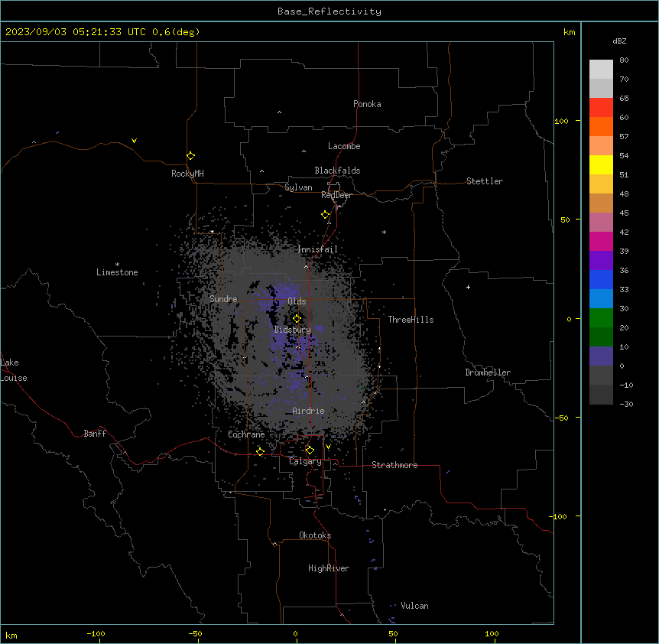Click the white plus marker north of Drumheller
The width and height of the screenshot is (659, 644).
pos(468,287)
